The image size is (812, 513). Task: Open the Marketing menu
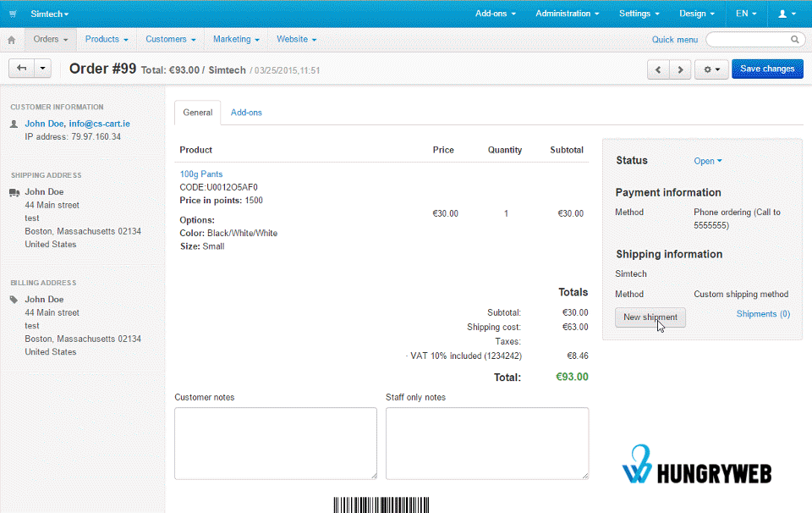[235, 39]
